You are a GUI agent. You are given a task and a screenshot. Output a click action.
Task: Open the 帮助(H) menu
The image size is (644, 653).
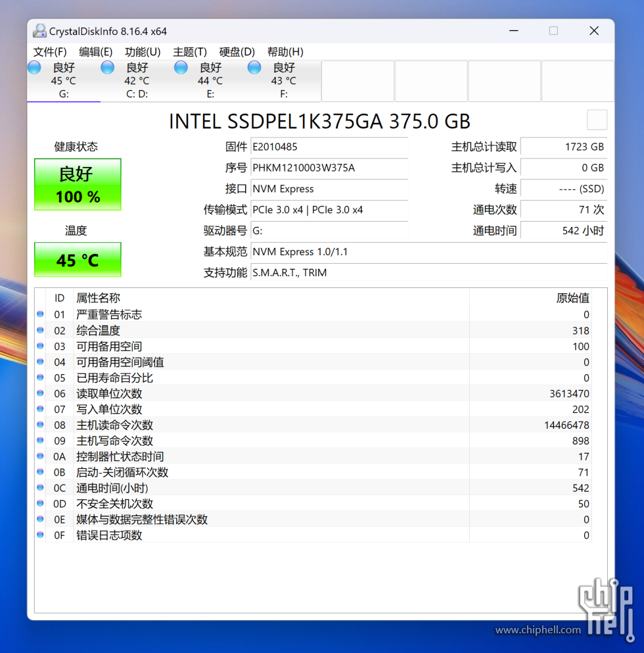[x=285, y=52]
